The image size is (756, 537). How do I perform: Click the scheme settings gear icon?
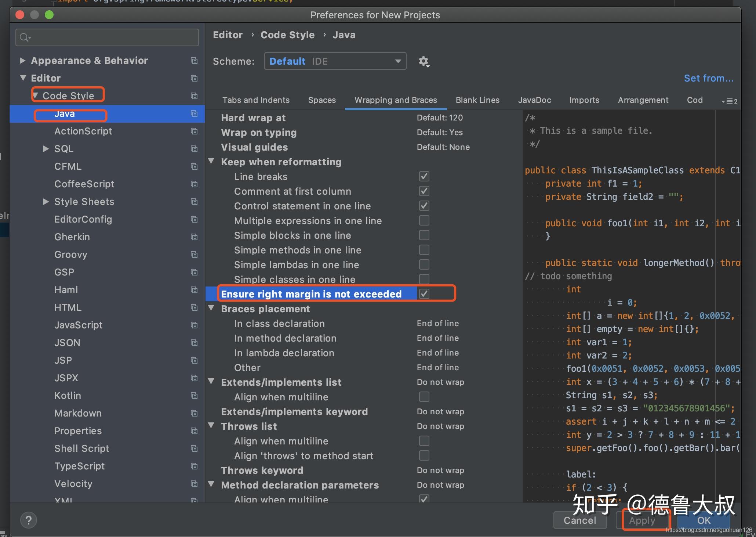click(424, 61)
